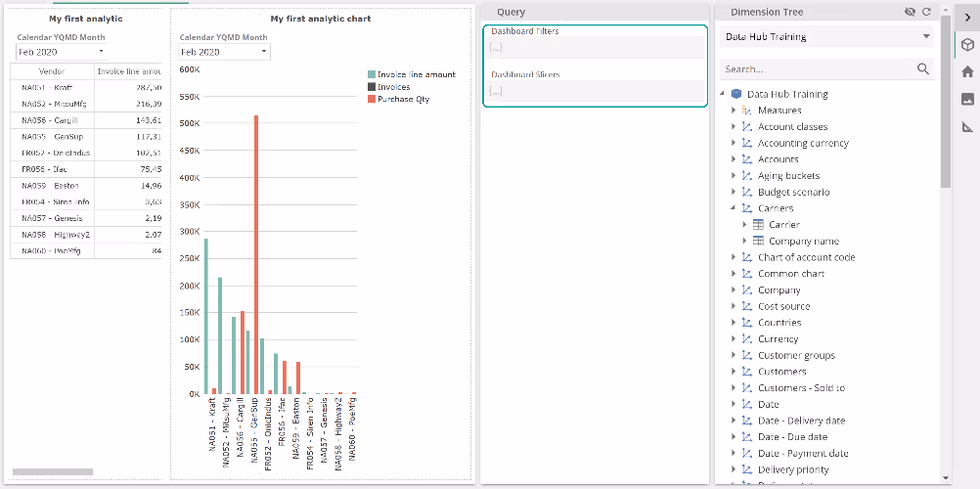Click the refresh icon in Dimension Tree header
980x489 pixels.
pos(927,12)
